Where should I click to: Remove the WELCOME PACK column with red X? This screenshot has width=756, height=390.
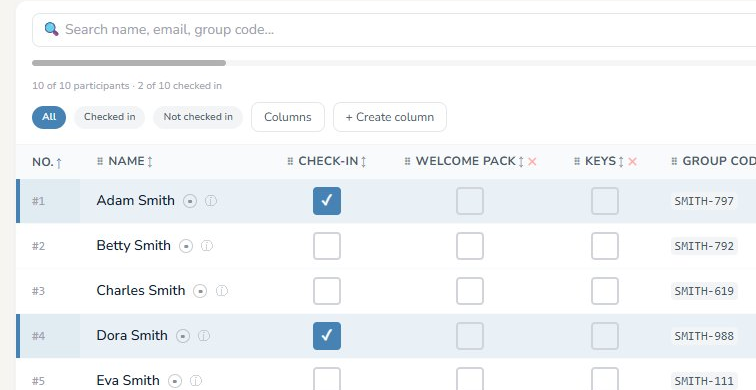coord(532,161)
